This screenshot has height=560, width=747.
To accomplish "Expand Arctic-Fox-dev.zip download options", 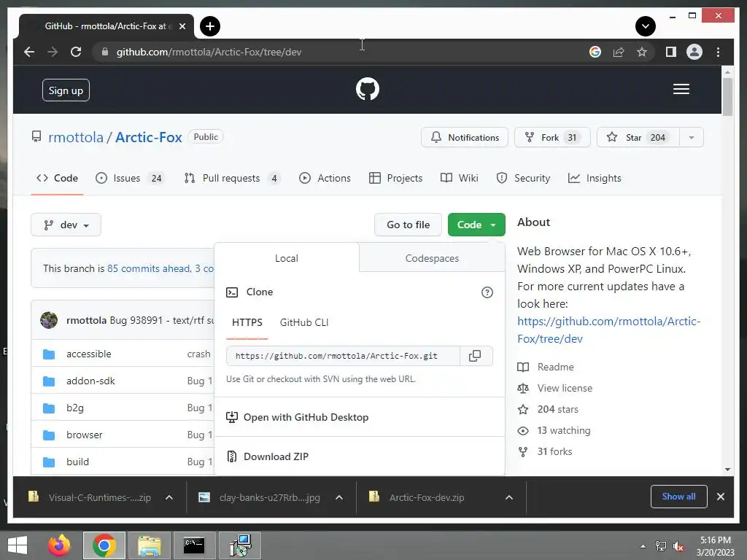I will [x=508, y=497].
